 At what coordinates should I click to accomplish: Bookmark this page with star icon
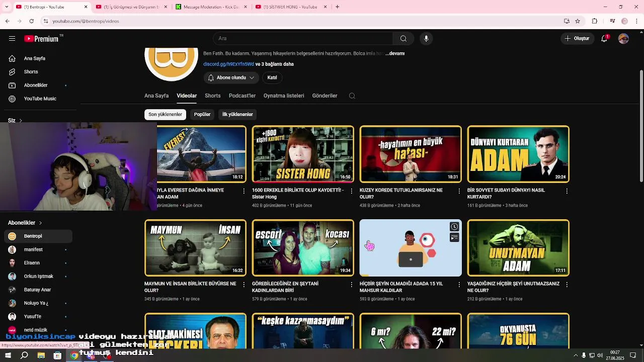pyautogui.click(x=578, y=21)
